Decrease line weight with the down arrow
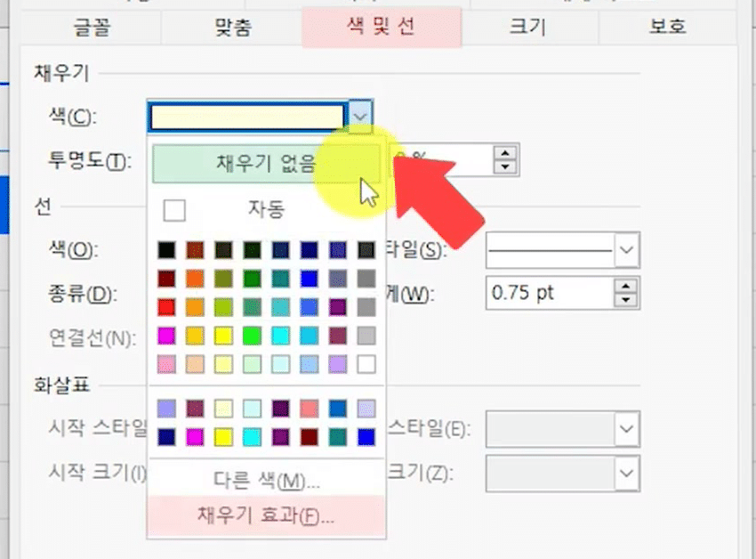Screen dimensions: 756x559 (626, 300)
